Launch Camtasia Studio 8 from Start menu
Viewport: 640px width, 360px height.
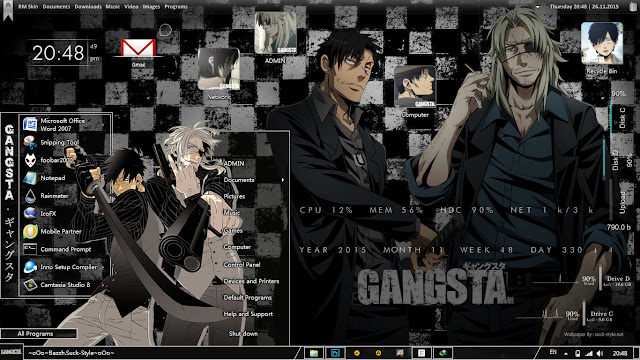(x=64, y=285)
